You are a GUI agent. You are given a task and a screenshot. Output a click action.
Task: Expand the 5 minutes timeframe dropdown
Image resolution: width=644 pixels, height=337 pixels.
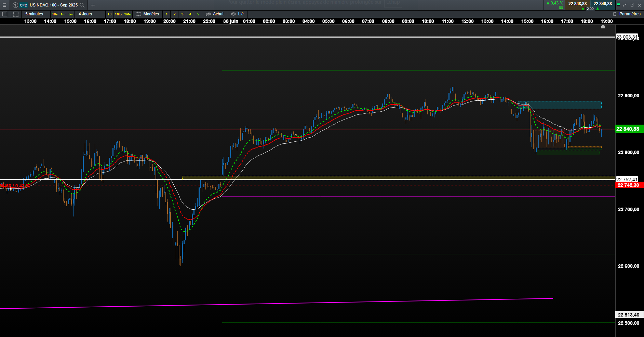34,14
